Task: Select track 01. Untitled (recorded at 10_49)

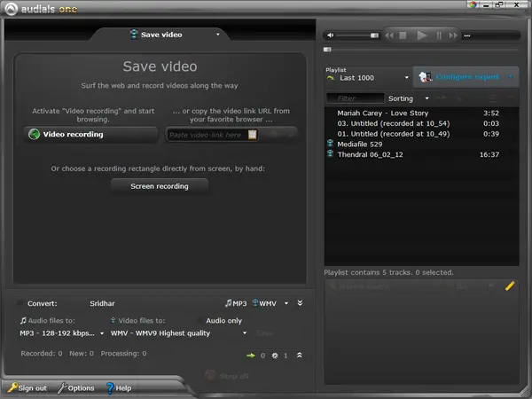Action: click(x=421, y=134)
